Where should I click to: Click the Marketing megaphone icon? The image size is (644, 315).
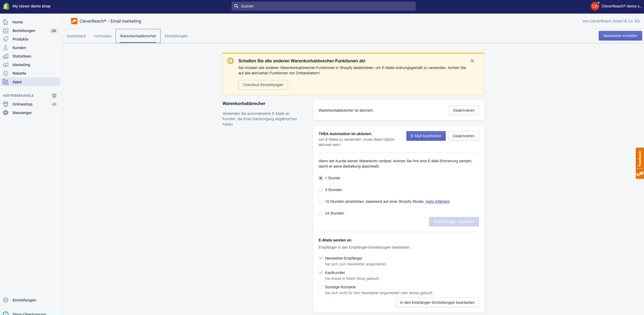point(6,65)
